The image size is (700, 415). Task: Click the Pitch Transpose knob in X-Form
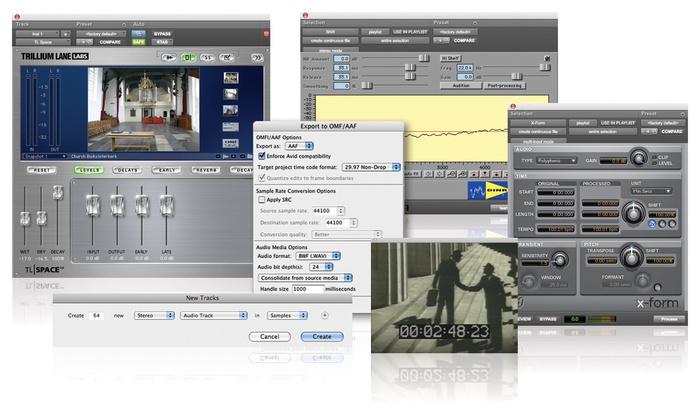click(631, 257)
